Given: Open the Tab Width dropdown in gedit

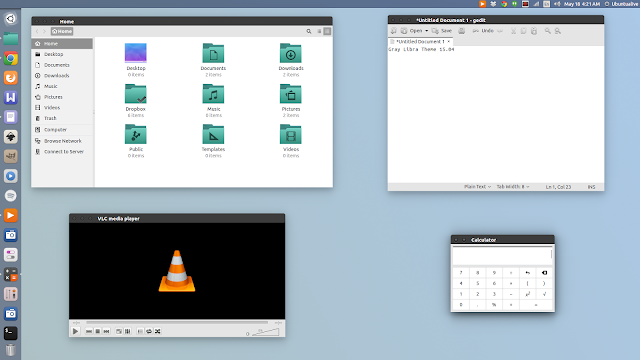Looking at the screenshot, I should 513,187.
